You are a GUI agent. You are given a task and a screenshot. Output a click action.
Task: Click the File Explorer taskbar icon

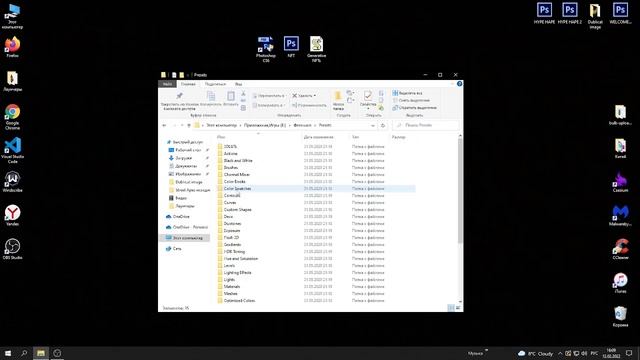click(x=41, y=353)
